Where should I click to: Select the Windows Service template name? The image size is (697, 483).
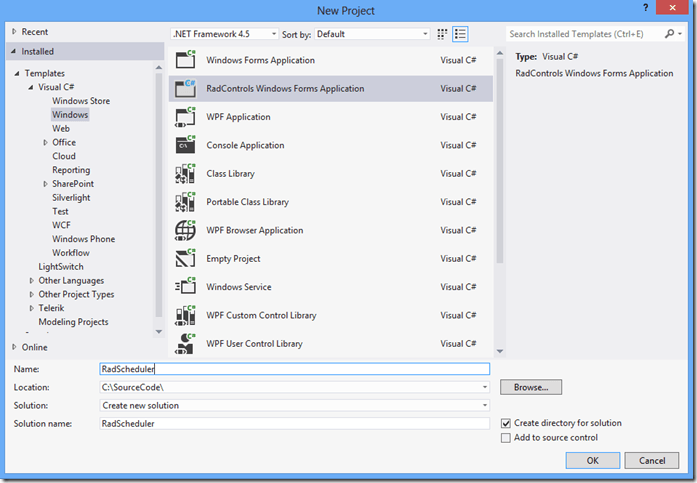coord(239,287)
